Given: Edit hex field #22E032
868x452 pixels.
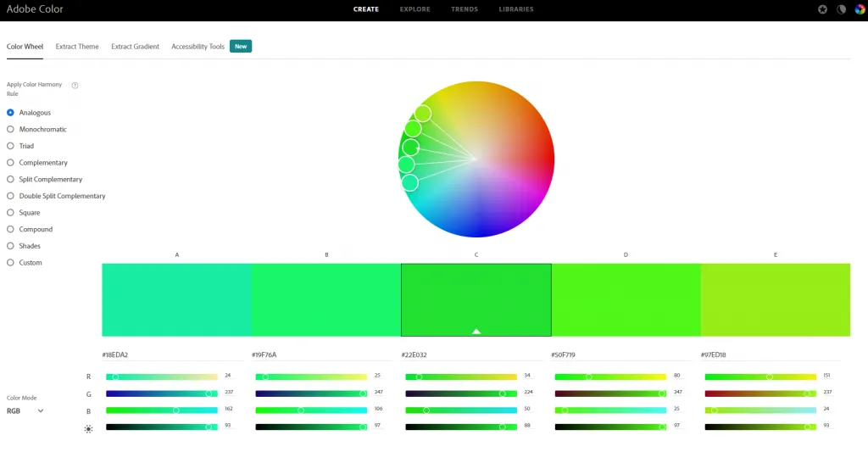Looking at the screenshot, I should (x=471, y=354).
